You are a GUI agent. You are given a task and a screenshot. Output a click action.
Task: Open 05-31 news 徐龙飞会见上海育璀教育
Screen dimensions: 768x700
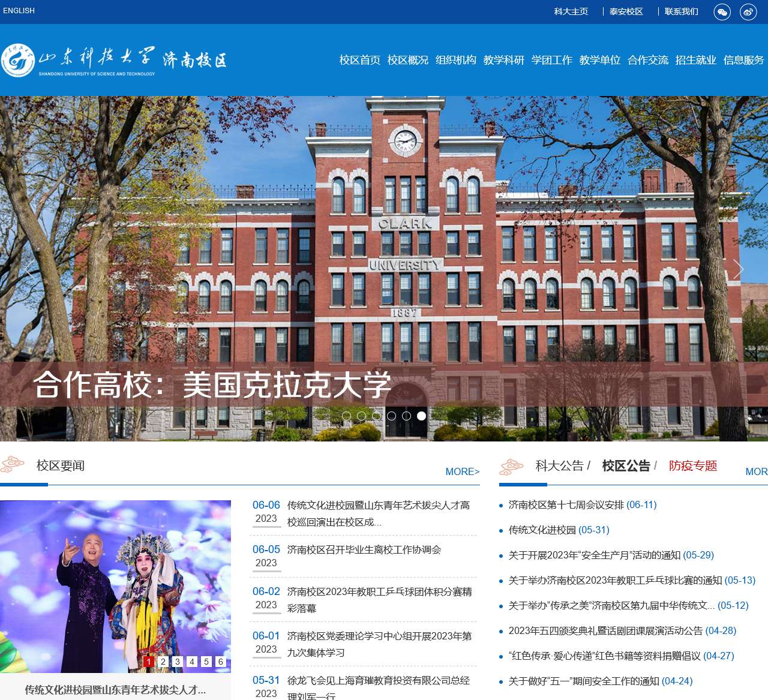click(x=379, y=689)
